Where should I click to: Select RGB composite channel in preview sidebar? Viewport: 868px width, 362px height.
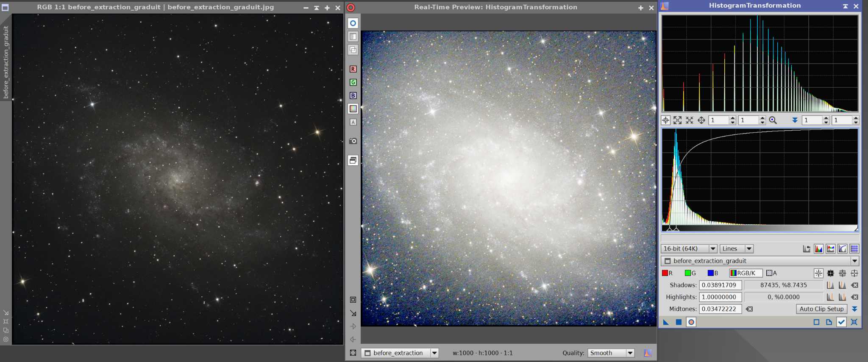[x=353, y=109]
